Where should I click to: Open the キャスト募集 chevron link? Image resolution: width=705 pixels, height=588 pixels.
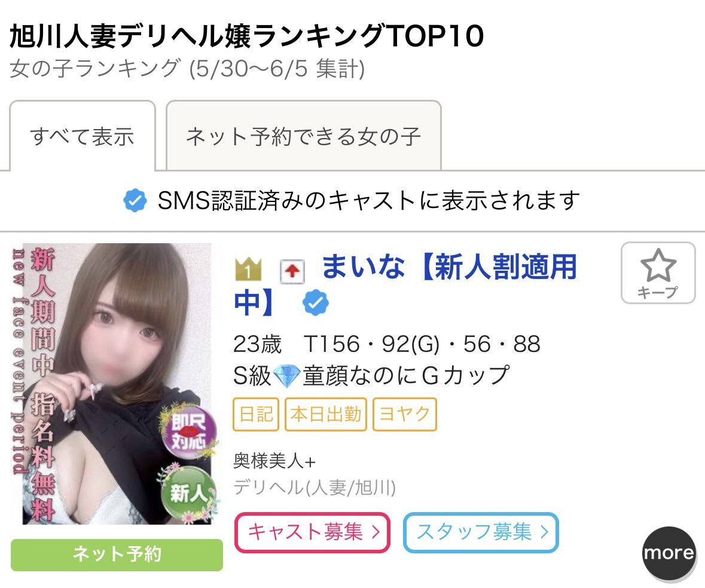click(312, 532)
